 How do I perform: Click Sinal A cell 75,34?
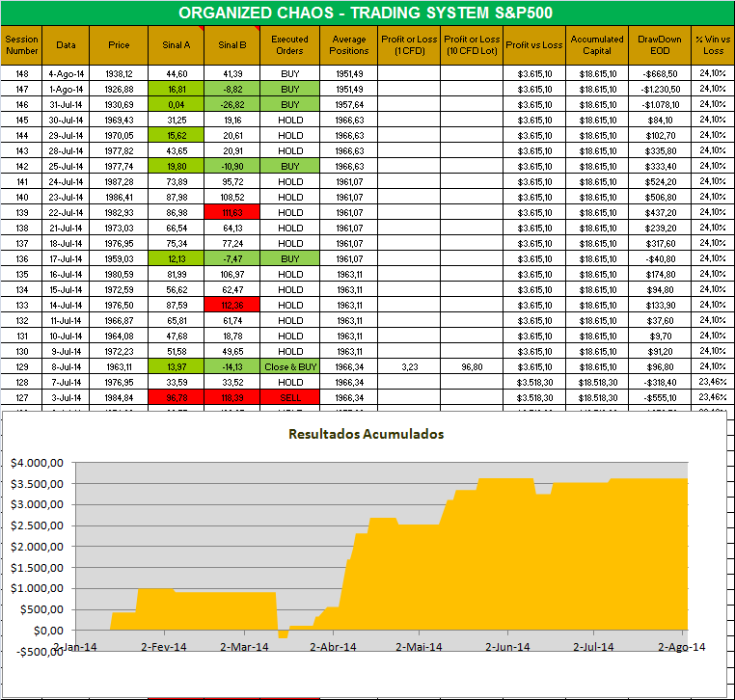pyautogui.click(x=177, y=244)
